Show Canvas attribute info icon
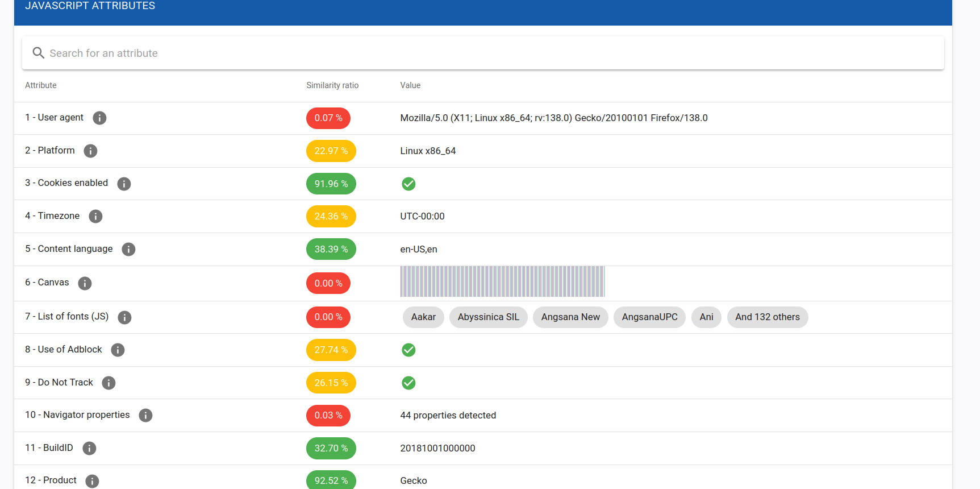The height and width of the screenshot is (489, 980). click(x=85, y=283)
